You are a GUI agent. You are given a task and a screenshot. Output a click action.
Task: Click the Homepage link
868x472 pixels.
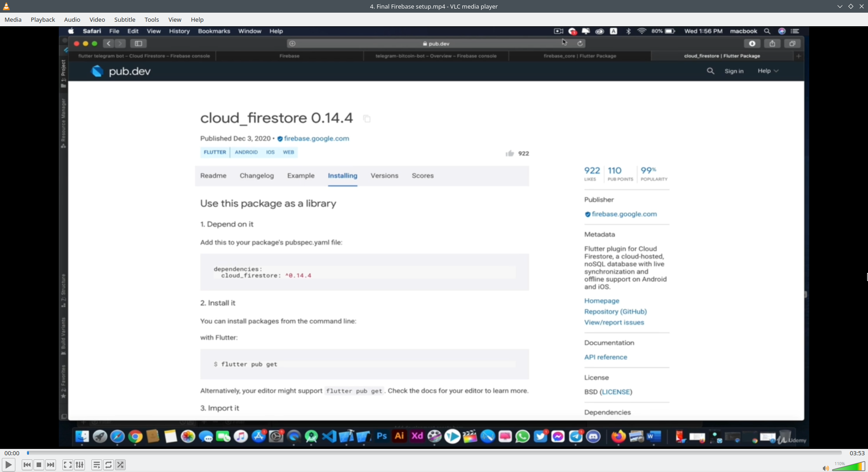click(602, 301)
